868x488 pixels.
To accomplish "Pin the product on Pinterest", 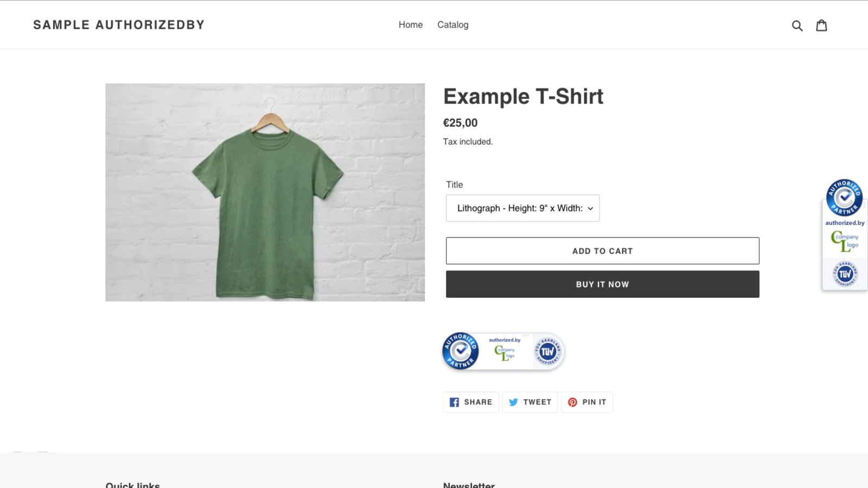I will pyautogui.click(x=587, y=402).
